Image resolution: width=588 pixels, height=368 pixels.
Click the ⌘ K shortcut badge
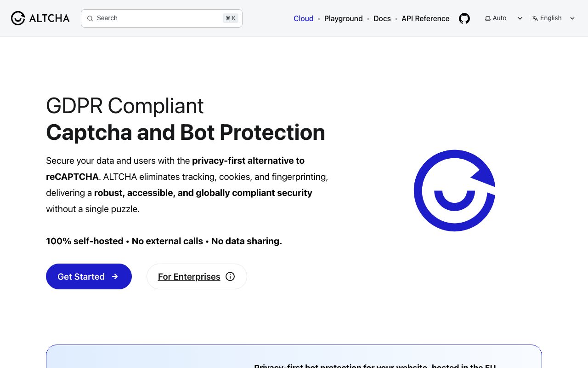[231, 18]
